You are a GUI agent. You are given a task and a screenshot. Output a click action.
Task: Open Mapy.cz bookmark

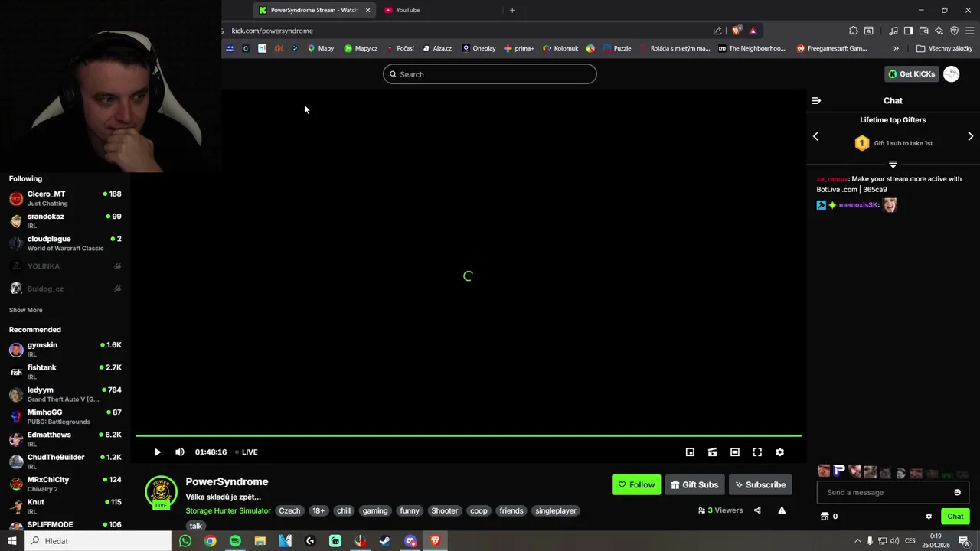(361, 48)
